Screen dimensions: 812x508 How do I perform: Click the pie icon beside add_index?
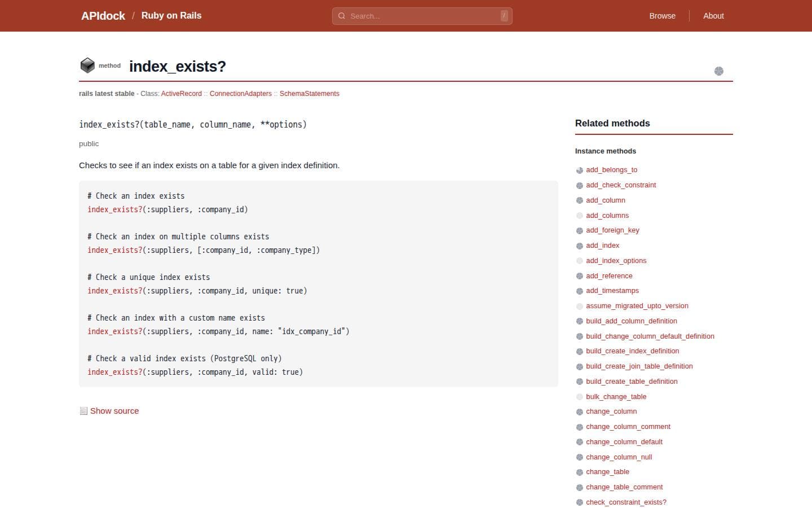[x=580, y=246]
